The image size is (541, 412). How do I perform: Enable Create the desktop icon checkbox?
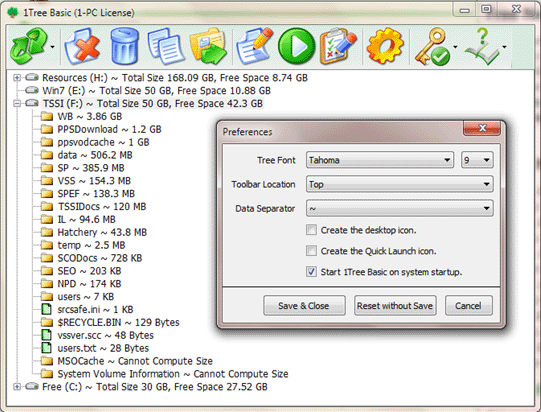[311, 230]
